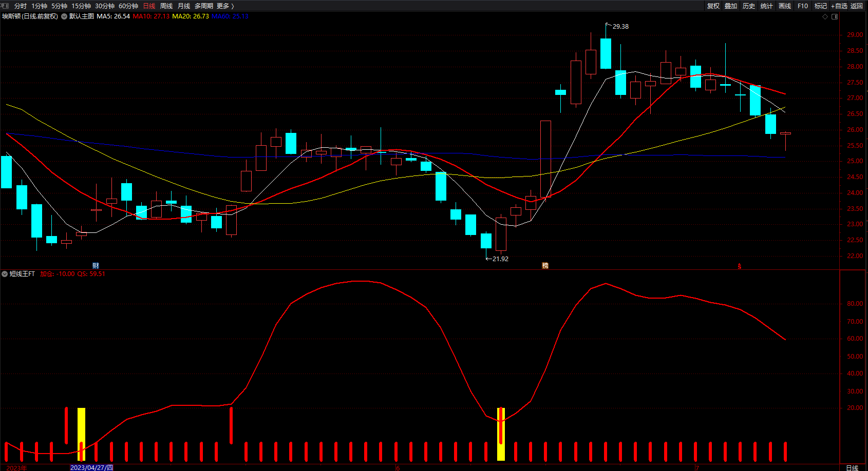Switch to the 分时 intraday tab
Screen dimensions: 868x471
21,6
